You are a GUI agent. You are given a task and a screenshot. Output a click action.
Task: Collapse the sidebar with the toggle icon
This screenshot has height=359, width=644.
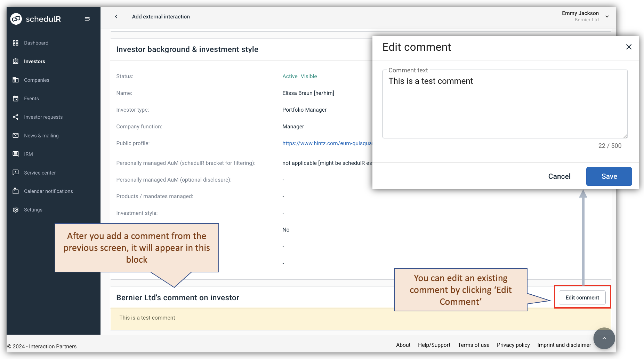tap(87, 19)
